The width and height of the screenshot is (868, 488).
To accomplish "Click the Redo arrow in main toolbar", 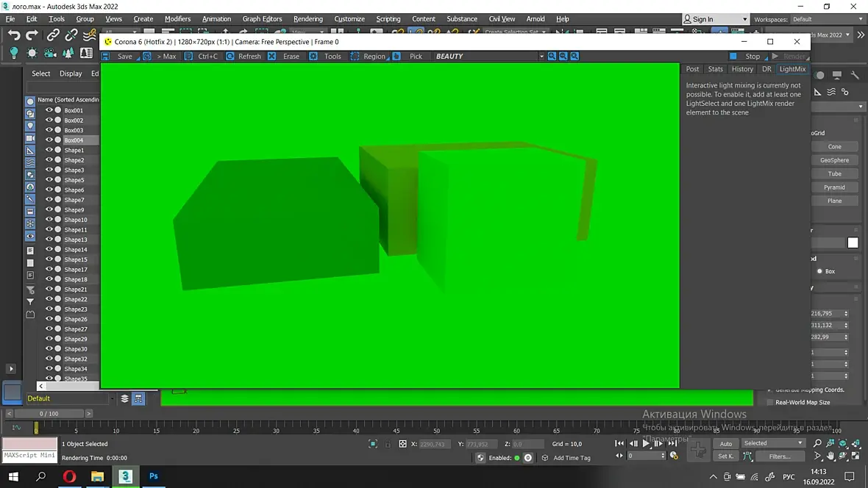I will pyautogui.click(x=32, y=35).
